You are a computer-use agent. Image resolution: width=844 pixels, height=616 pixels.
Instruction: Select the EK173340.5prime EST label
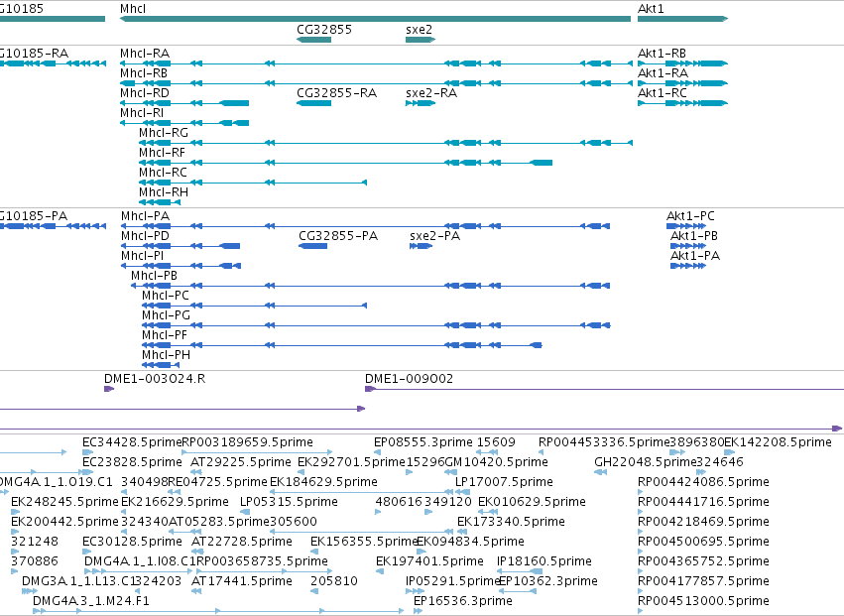pos(512,523)
